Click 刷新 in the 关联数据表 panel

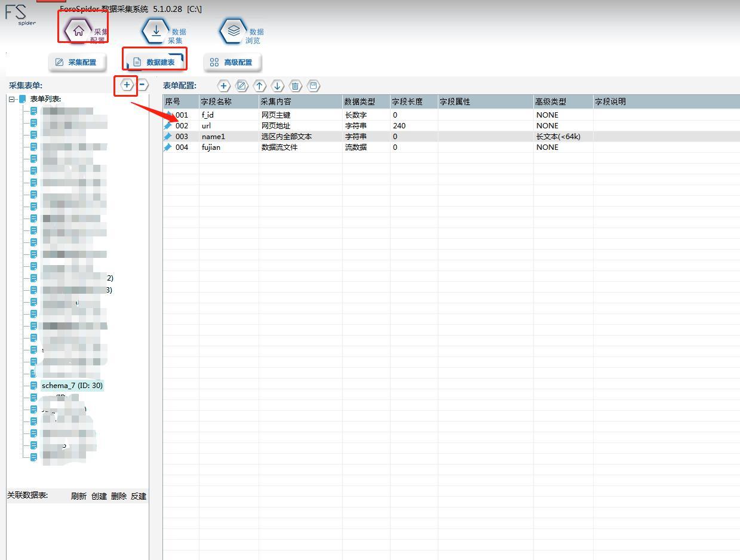(x=79, y=496)
